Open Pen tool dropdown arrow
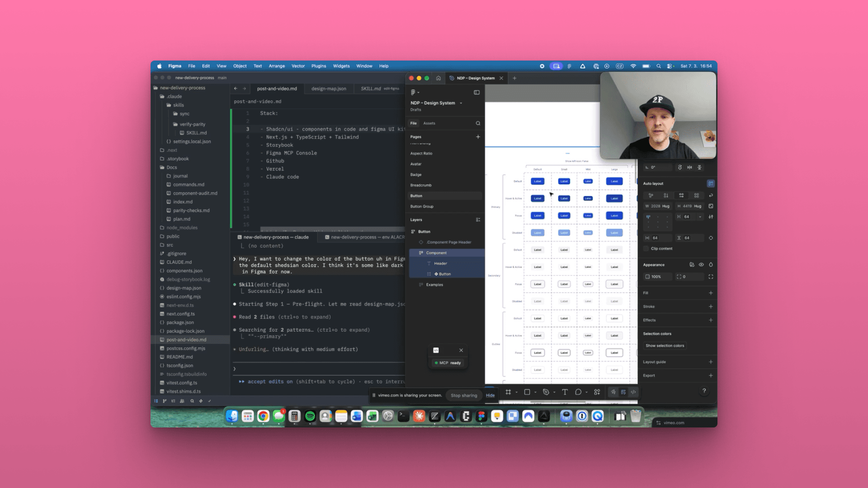Image resolution: width=868 pixels, height=488 pixels. [554, 392]
